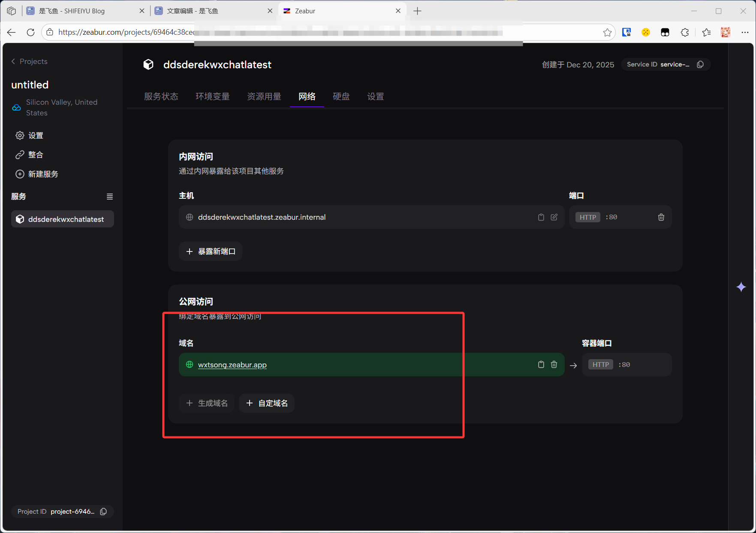Edit the internal hostname
This screenshot has width=756, height=533.
click(554, 217)
